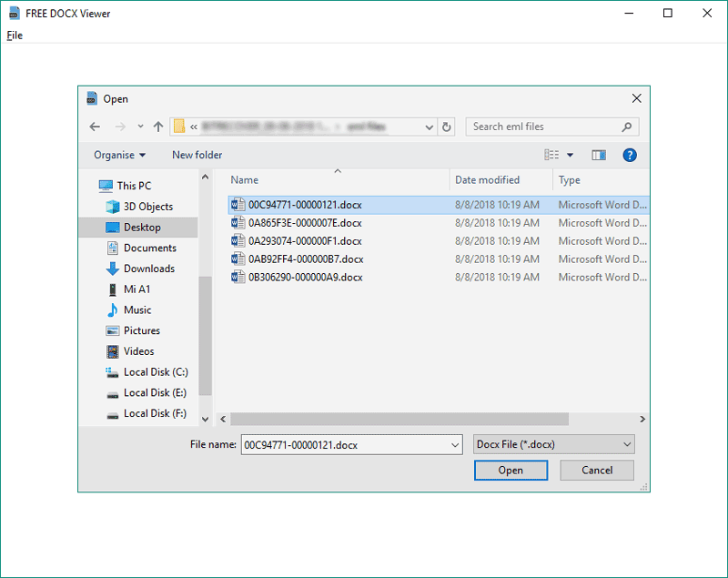Select file 0B306290-000000A9.docx
The height and width of the screenshot is (578, 728).
click(439, 277)
